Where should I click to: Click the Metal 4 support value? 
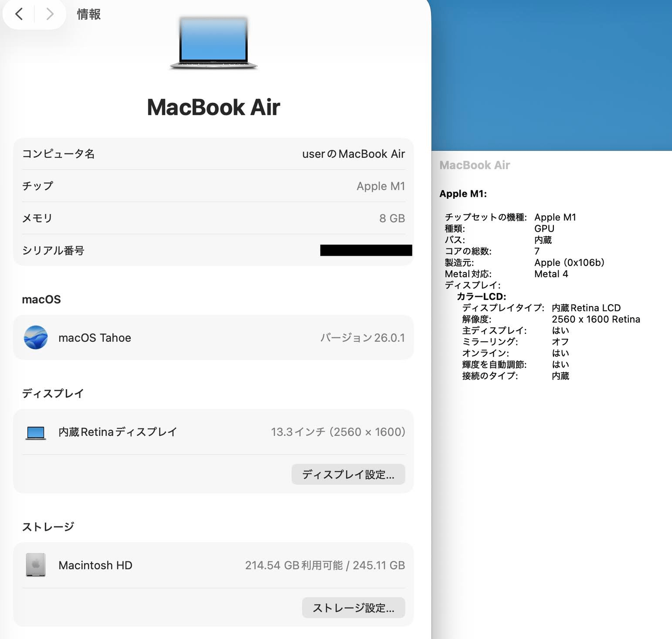click(551, 274)
